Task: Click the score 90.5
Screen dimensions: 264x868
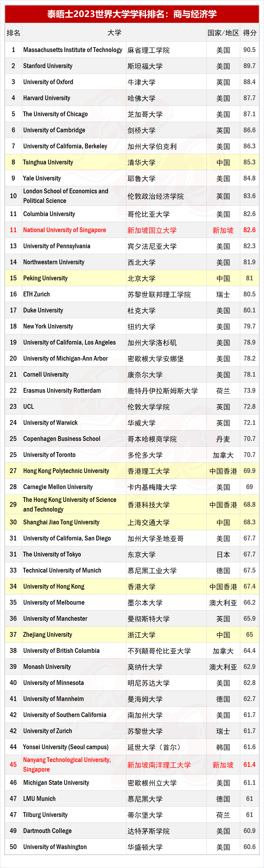Action: (250, 50)
